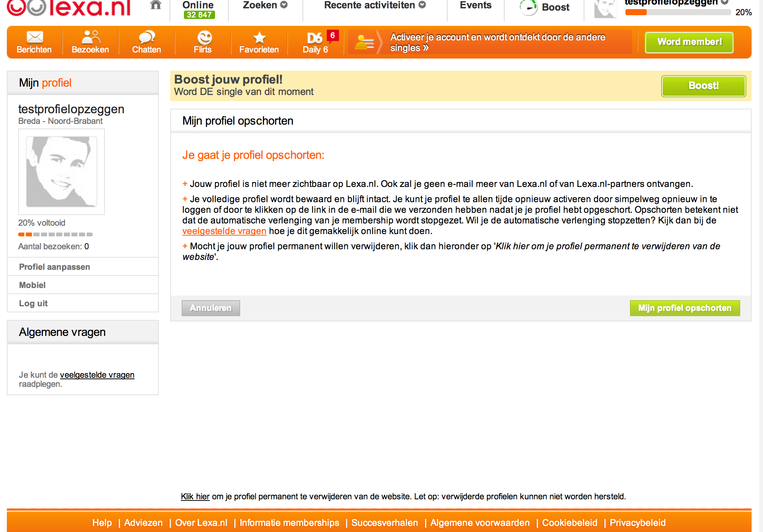
Task: Open Algemene voorwaarden footer link
Action: coord(480,523)
